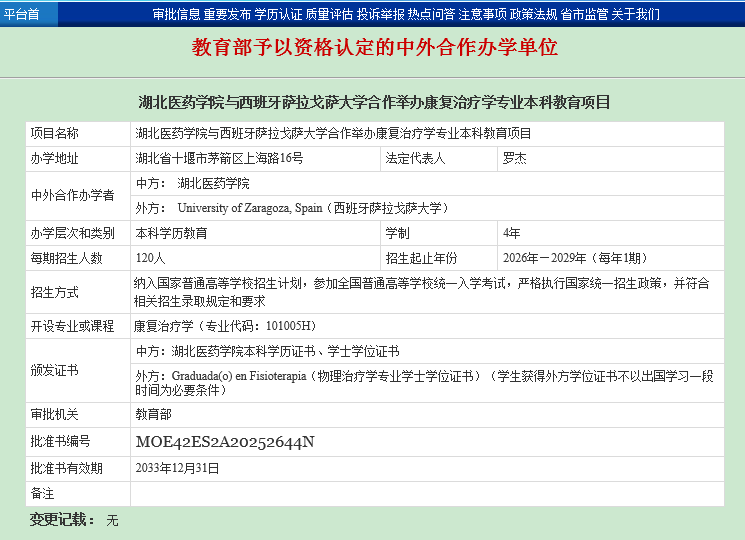Navigate to 政策法规 page
This screenshot has width=745, height=540.
(533, 14)
